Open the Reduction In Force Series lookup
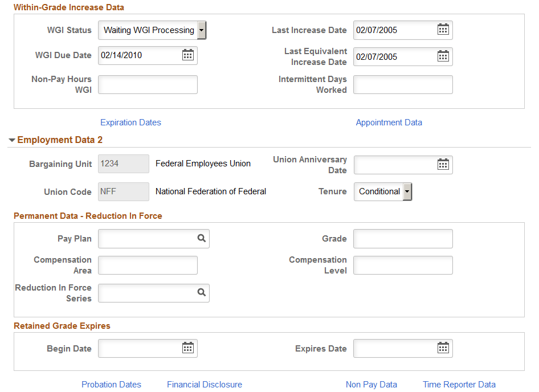The image size is (539, 392). [x=201, y=293]
